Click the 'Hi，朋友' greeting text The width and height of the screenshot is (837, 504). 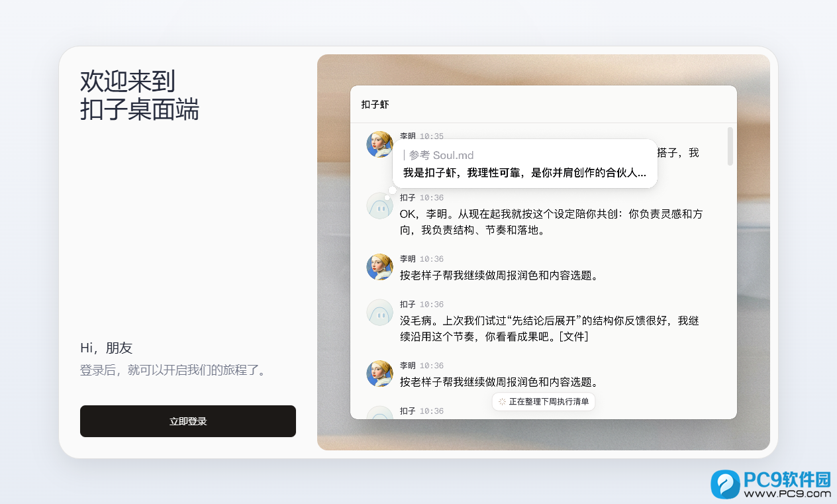click(107, 348)
